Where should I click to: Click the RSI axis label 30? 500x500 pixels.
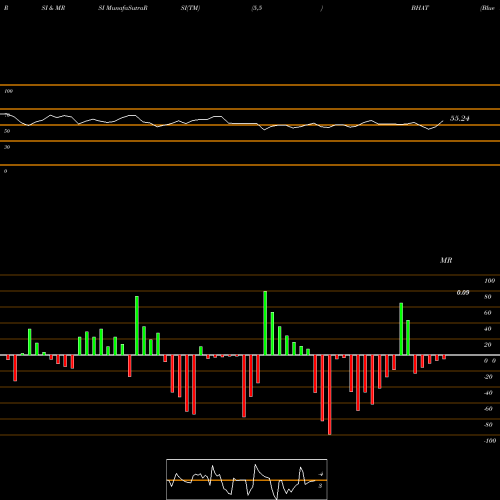7,147
